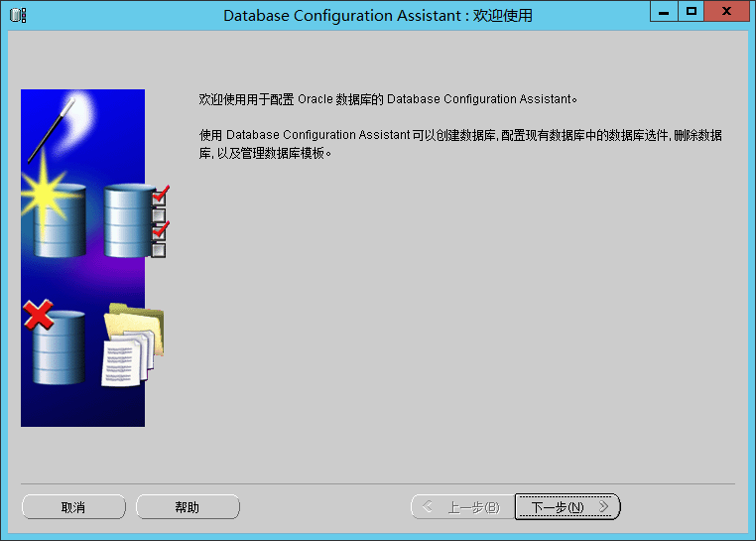This screenshot has height=541, width=756.
Task: Cancel the wizard with the 取消 button
Action: 73,506
